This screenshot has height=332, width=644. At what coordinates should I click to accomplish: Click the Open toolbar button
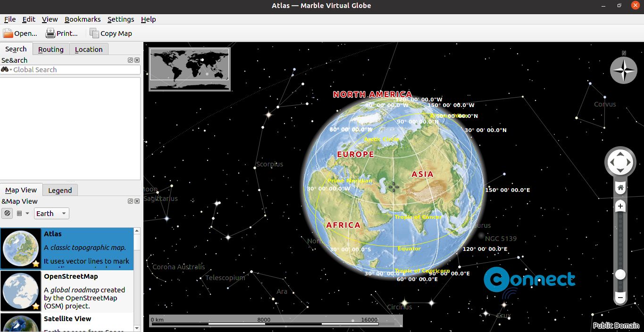click(20, 33)
